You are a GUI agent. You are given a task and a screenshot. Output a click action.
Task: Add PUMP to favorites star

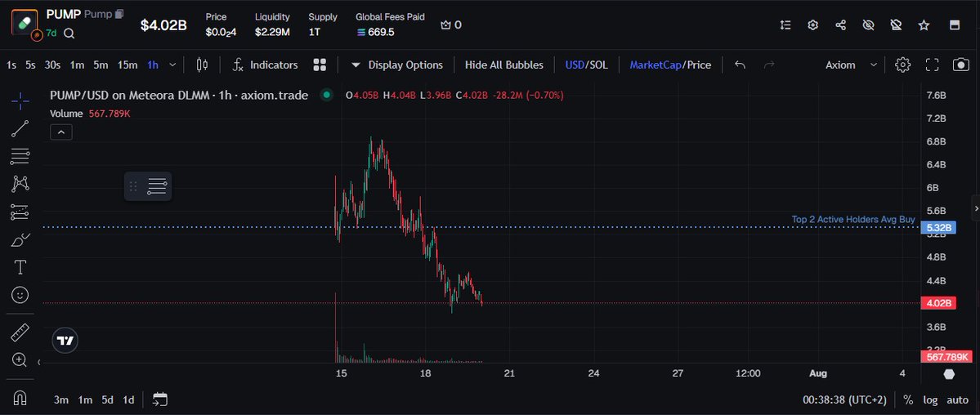pyautogui.click(x=924, y=25)
